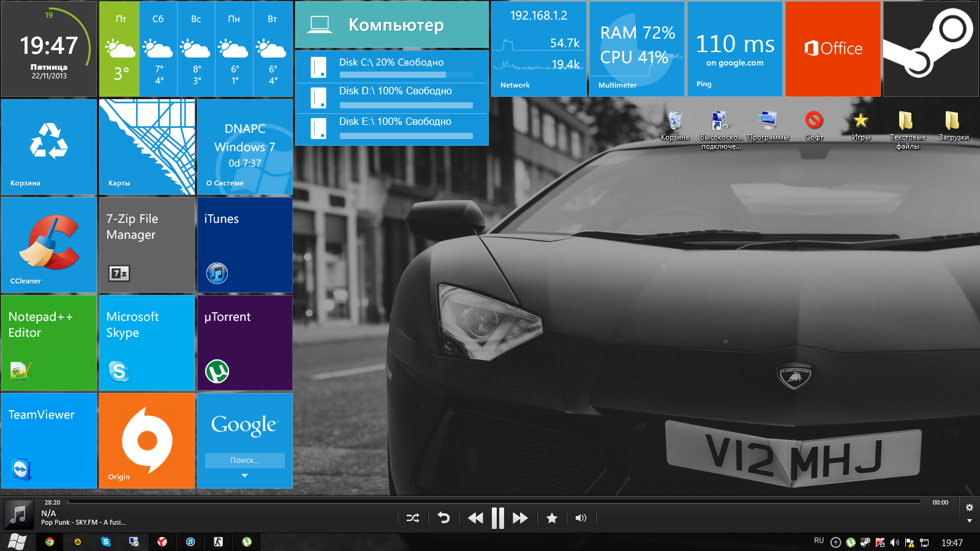Expand player dropdown arrow below gear
The height and width of the screenshot is (551, 980).
point(969,521)
